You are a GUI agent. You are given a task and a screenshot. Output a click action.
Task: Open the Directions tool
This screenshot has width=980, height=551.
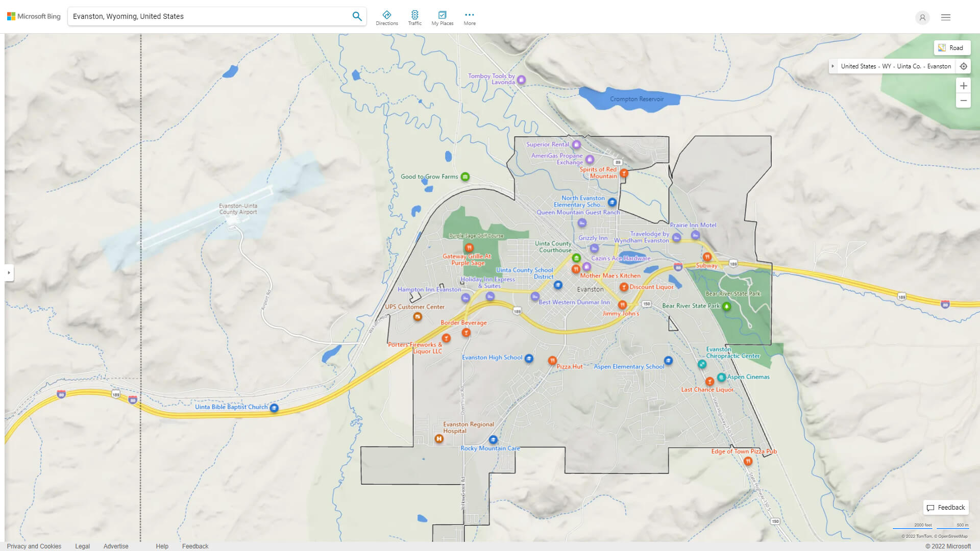(x=387, y=17)
